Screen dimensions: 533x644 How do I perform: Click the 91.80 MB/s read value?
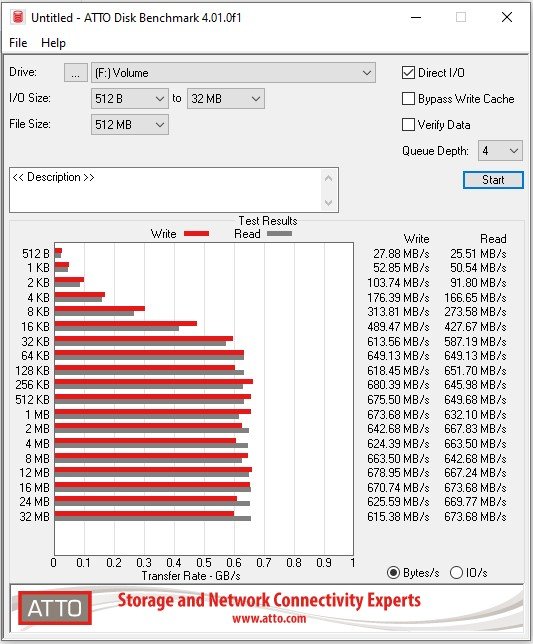pos(478,283)
